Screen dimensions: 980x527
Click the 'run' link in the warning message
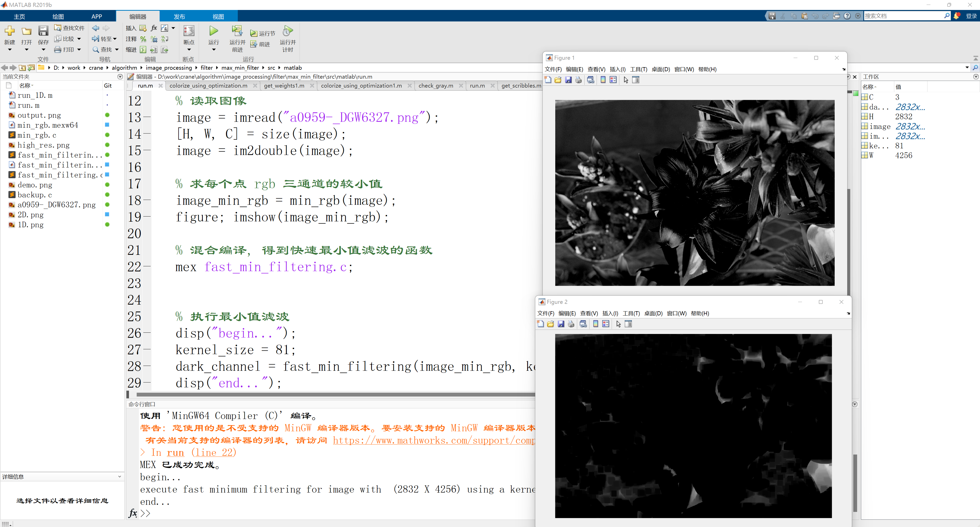pyautogui.click(x=175, y=452)
